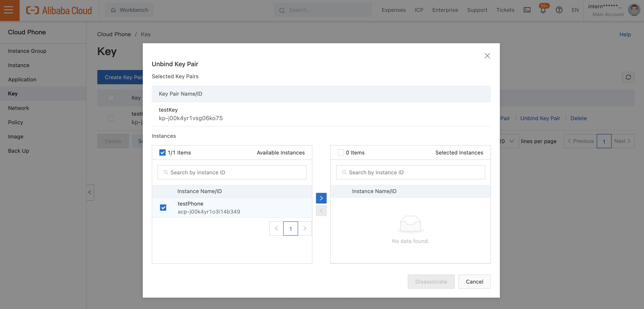This screenshot has width=644, height=309.
Task: Select page 1 in background table pagination
Action: 604,141
